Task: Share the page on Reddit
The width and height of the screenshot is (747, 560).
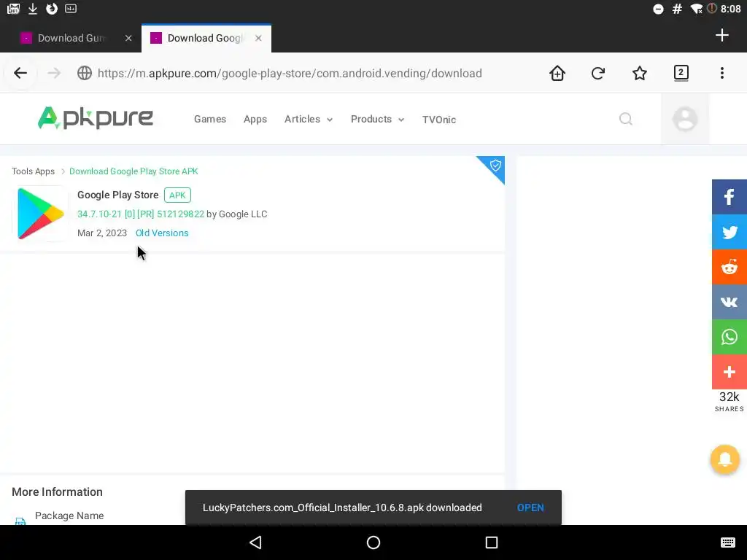Action: [729, 267]
